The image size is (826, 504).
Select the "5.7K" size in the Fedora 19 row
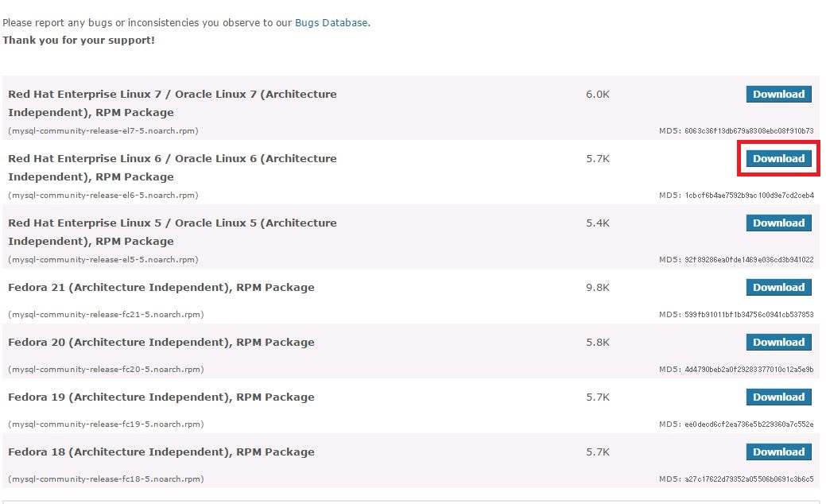click(597, 397)
